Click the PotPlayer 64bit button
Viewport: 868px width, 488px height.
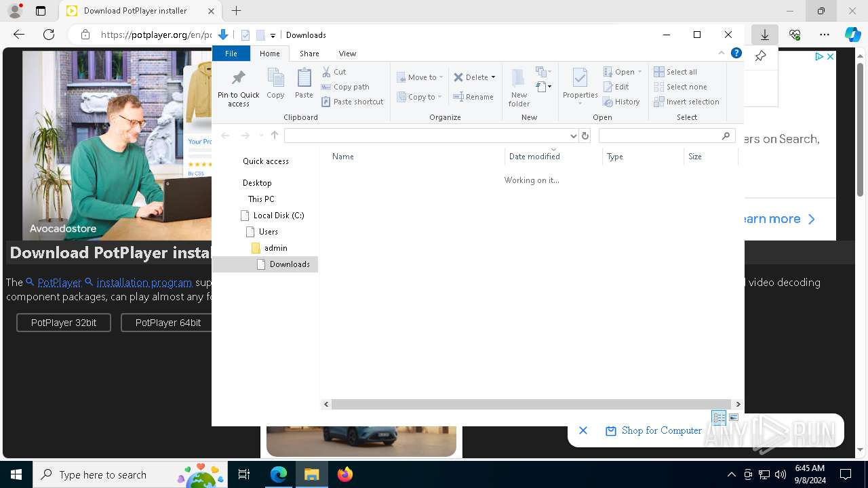tap(168, 323)
